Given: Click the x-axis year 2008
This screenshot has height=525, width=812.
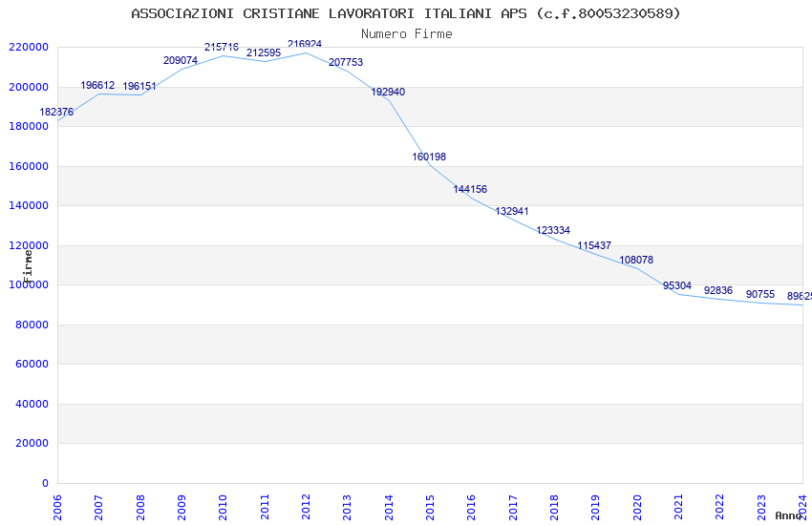Looking at the screenshot, I should pyautogui.click(x=140, y=508).
